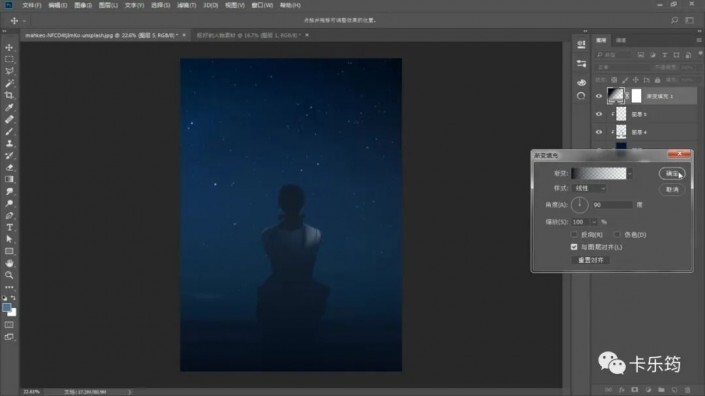Select the Brush tool
Viewport: 705px width, 396px height.
tap(9, 131)
